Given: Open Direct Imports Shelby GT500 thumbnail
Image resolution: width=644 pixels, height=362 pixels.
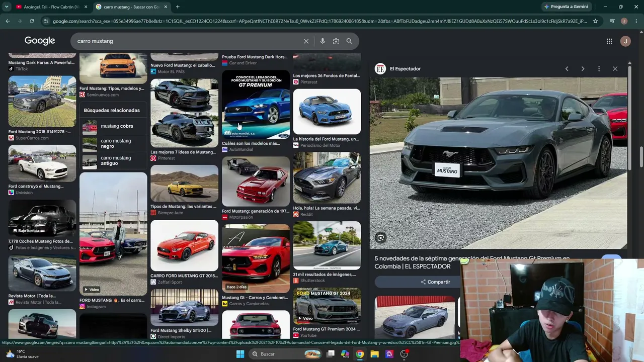Looking at the screenshot, I should click(x=184, y=307).
